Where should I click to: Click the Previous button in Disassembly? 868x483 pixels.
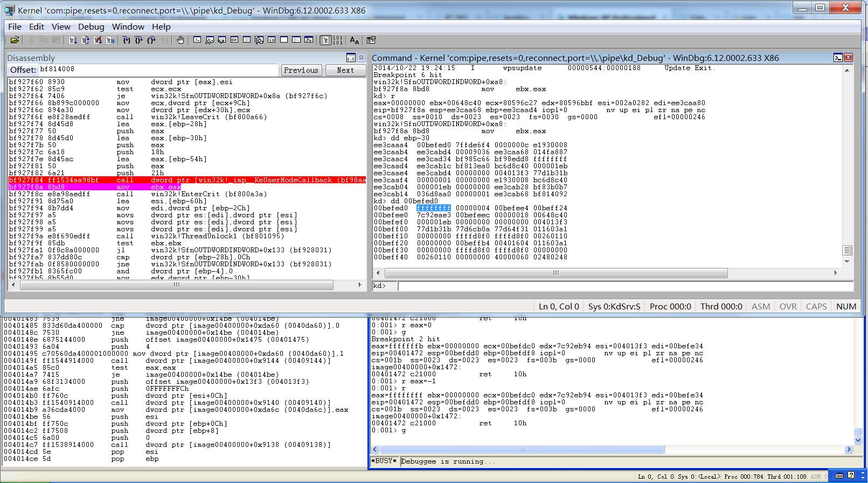coord(301,70)
